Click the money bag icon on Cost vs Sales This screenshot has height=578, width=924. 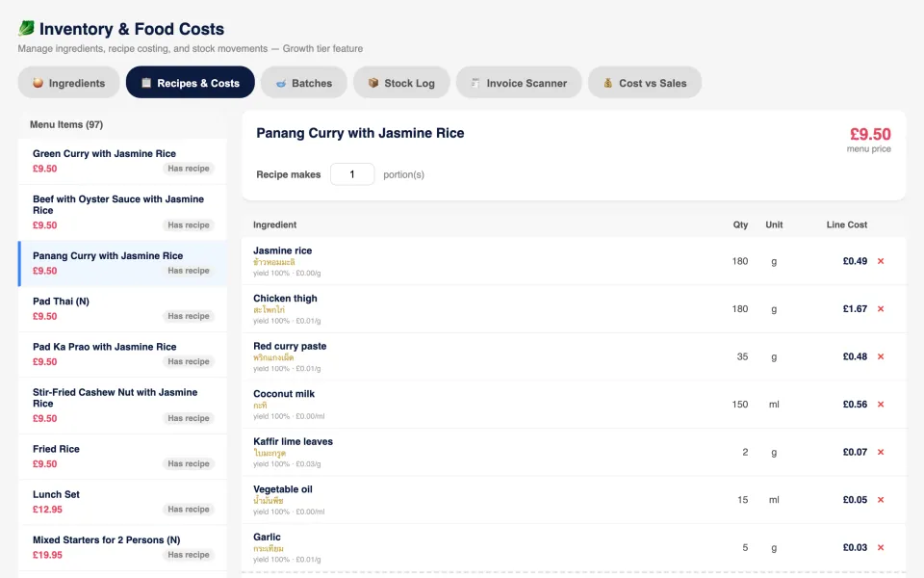tap(607, 83)
